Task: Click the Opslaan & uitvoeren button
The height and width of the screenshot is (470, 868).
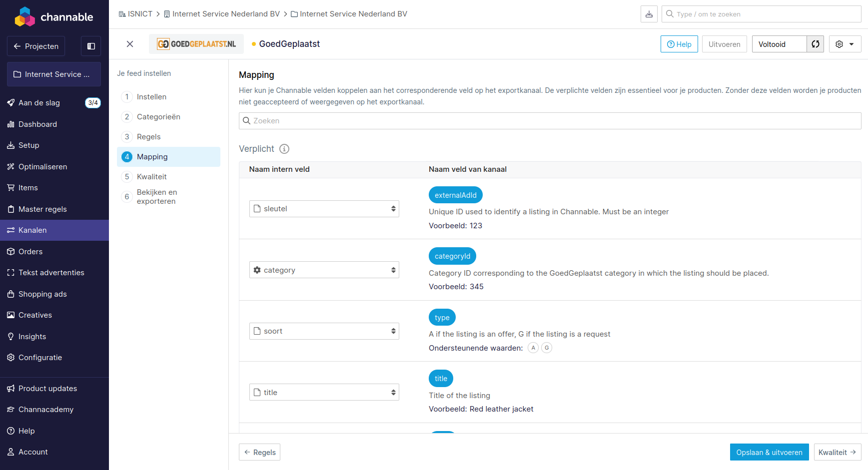Action: (770, 452)
